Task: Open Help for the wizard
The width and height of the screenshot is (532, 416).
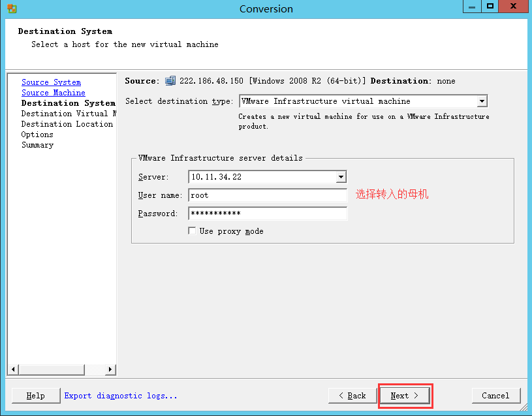Action: coord(36,396)
